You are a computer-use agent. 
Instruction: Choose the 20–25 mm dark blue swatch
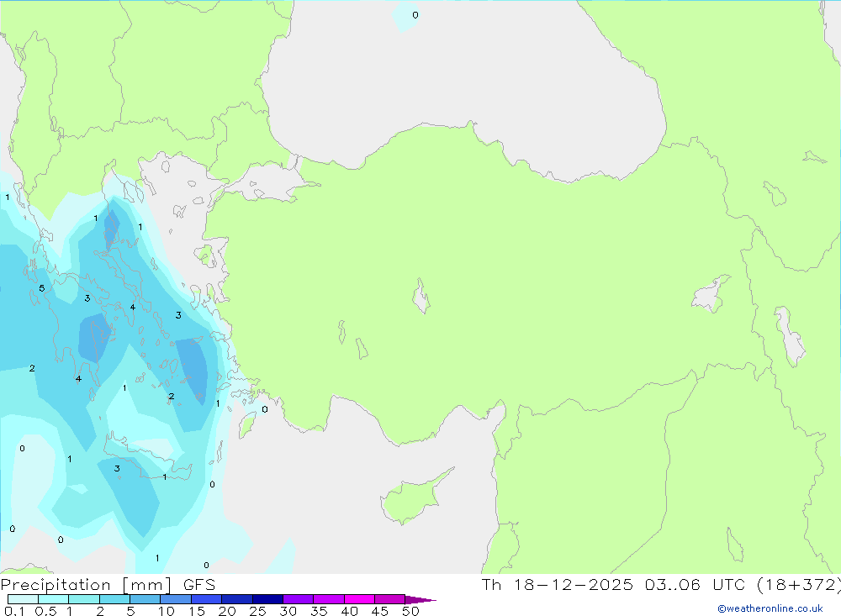click(237, 599)
